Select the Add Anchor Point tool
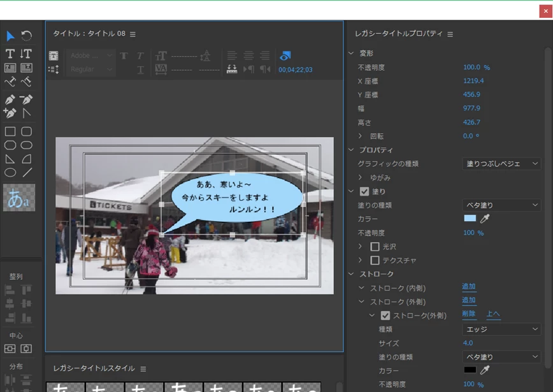The width and height of the screenshot is (553, 392). click(10, 113)
